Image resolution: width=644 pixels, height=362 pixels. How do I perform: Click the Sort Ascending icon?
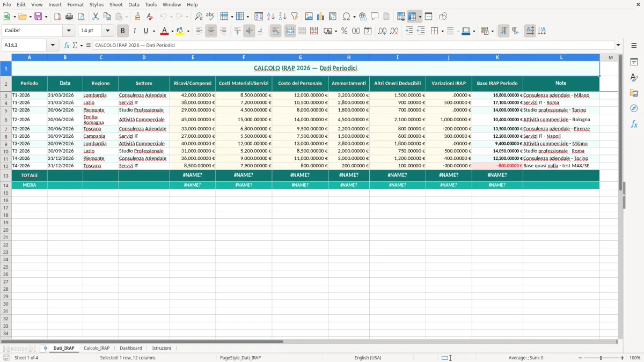[271, 17]
